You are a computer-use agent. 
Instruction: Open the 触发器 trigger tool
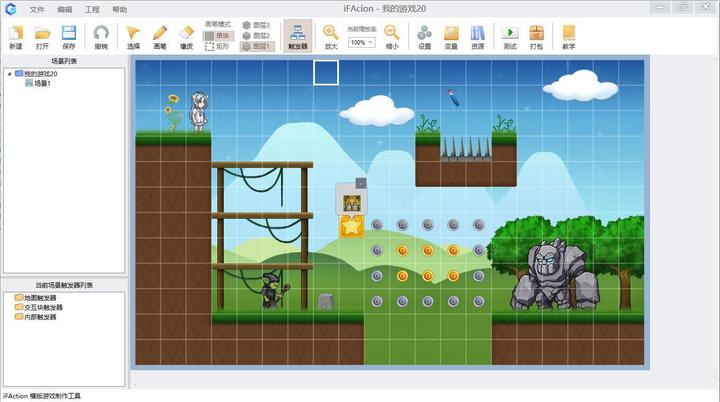[298, 36]
